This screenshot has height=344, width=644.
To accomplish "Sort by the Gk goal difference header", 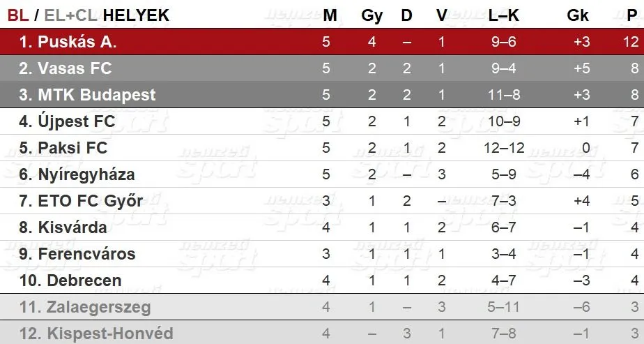I will pyautogui.click(x=578, y=15).
